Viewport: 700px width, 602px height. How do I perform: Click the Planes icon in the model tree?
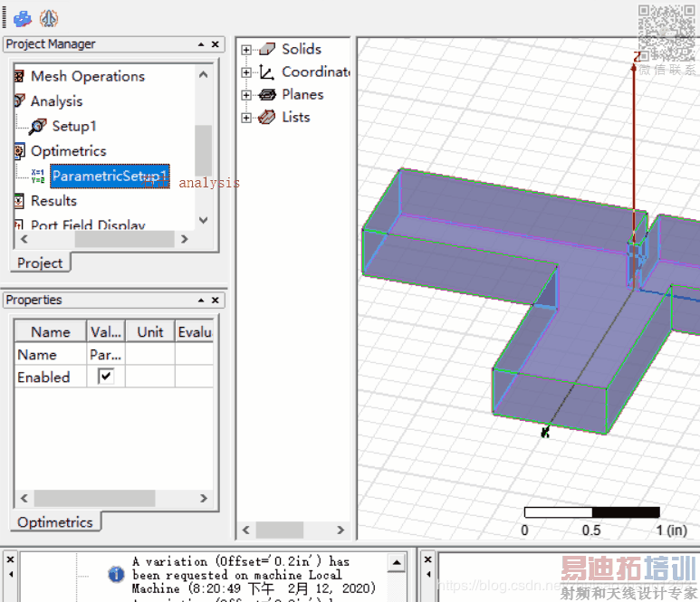[267, 95]
